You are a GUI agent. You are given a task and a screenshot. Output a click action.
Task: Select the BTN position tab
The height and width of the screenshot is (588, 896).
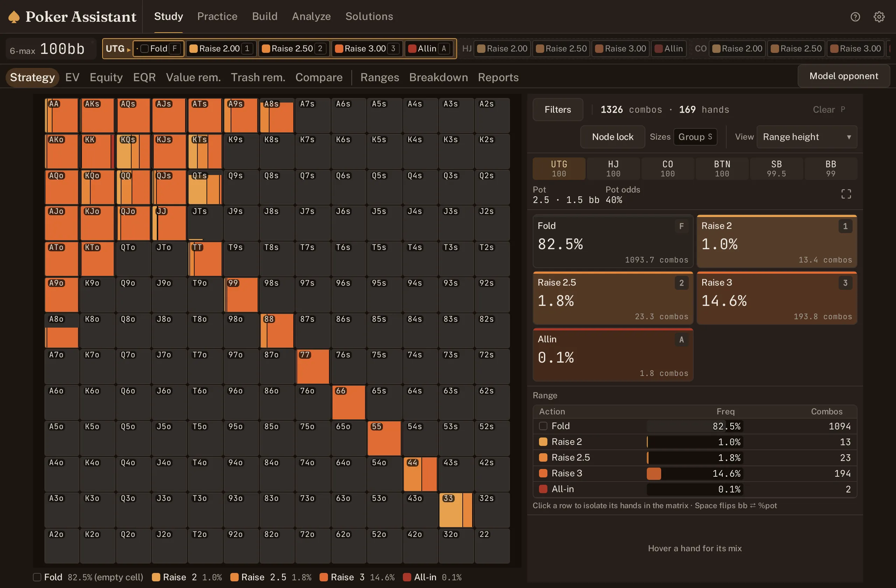(722, 168)
